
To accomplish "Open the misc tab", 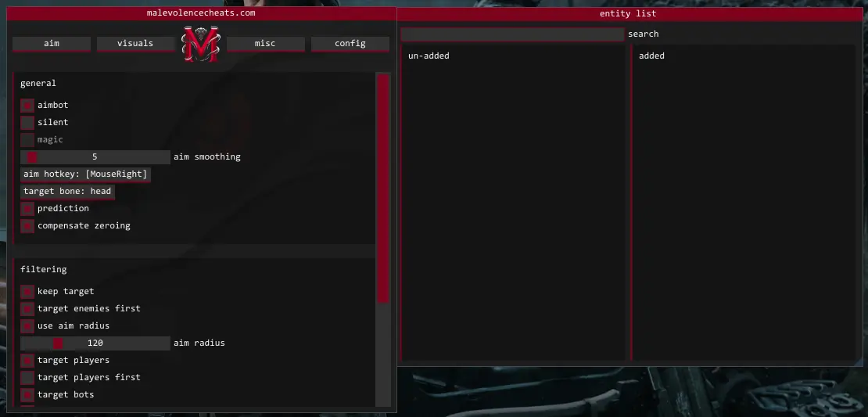I will tap(265, 44).
